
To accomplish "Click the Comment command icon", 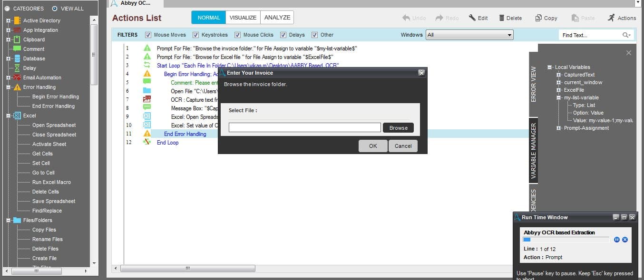I will (17, 49).
